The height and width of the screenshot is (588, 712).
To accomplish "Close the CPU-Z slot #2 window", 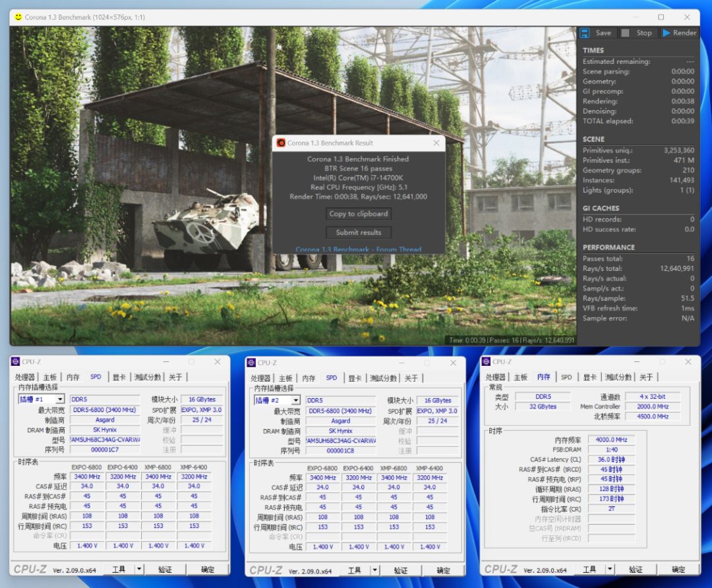I will click(453, 363).
